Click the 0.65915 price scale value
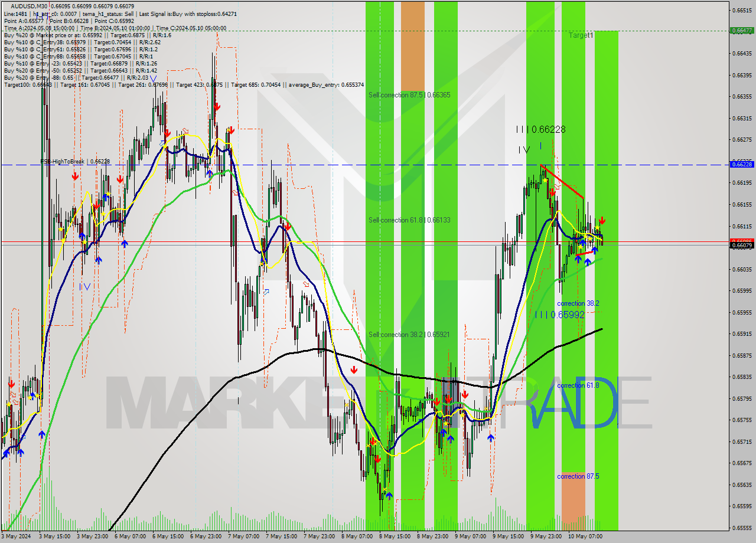The height and width of the screenshot is (543, 756). pyautogui.click(x=742, y=333)
